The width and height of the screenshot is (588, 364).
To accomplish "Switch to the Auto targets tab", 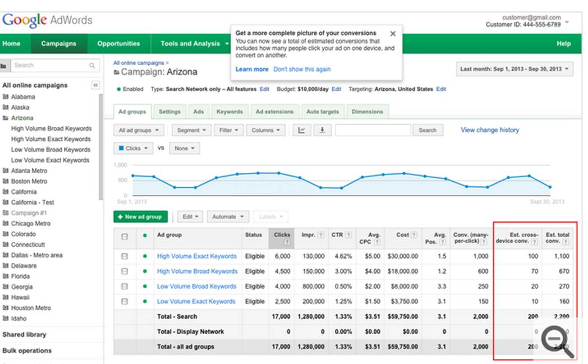I will click(x=323, y=112).
